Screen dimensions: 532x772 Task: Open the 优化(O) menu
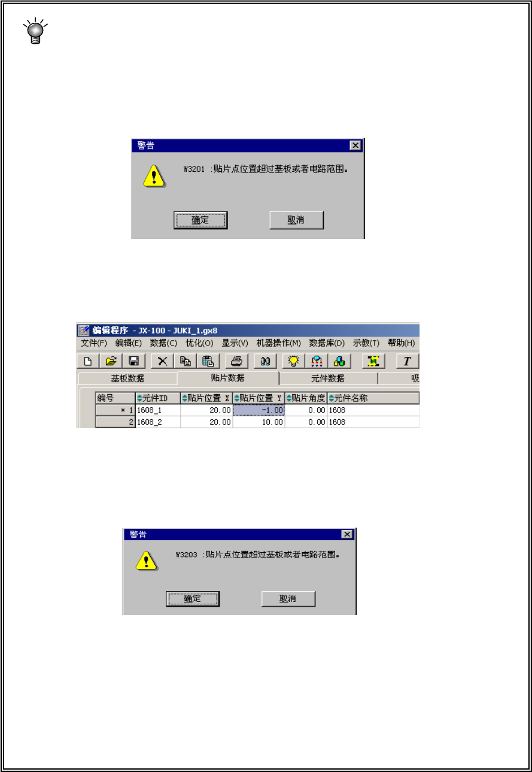point(200,343)
